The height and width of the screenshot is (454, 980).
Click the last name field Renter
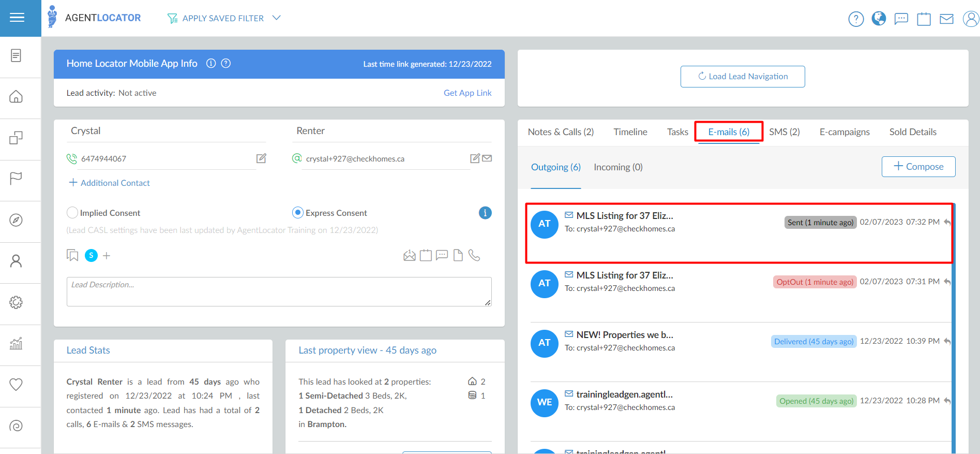392,131
